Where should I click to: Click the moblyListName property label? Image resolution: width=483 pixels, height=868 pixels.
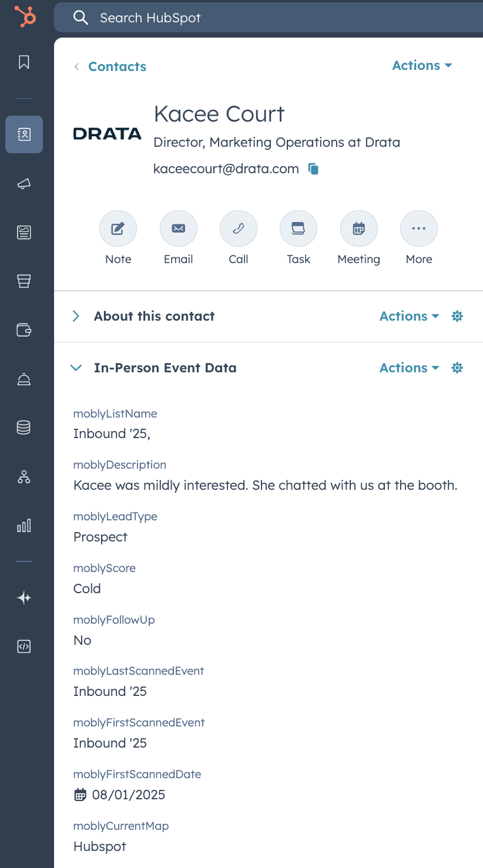pyautogui.click(x=115, y=413)
